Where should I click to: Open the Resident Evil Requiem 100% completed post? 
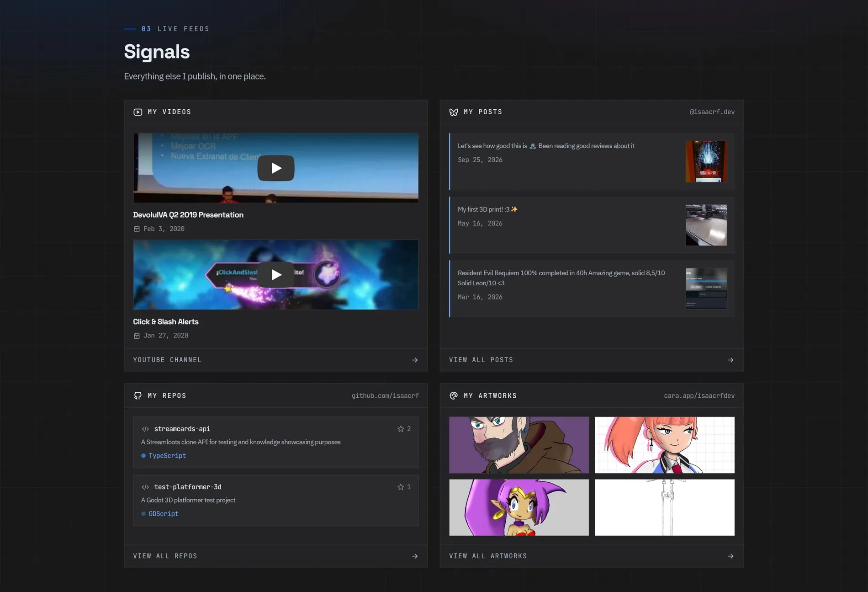click(592, 288)
